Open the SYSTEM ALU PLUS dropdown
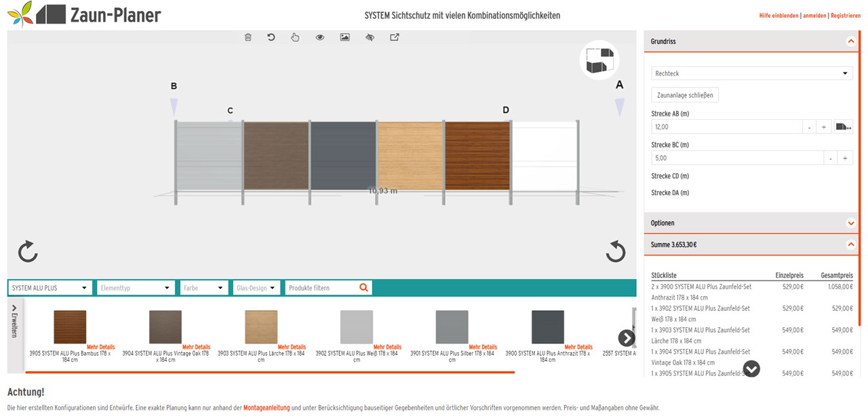The height and width of the screenshot is (420, 868). point(50,288)
